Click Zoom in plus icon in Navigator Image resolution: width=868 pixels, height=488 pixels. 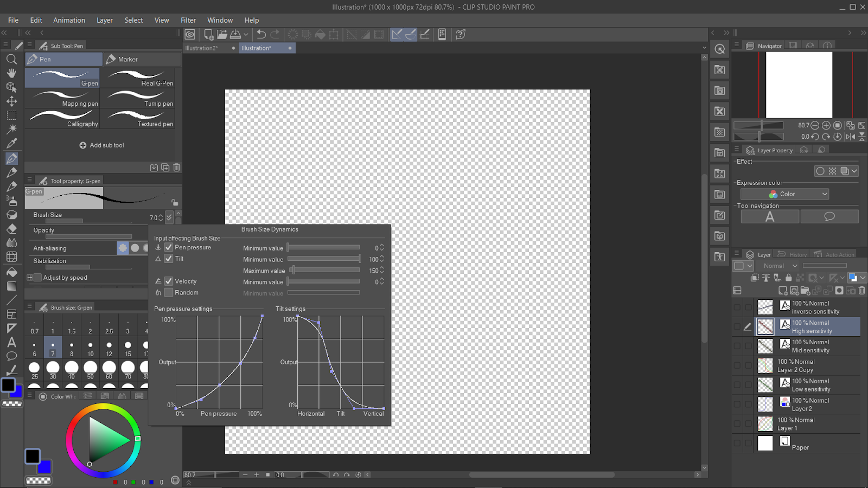pyautogui.click(x=826, y=125)
